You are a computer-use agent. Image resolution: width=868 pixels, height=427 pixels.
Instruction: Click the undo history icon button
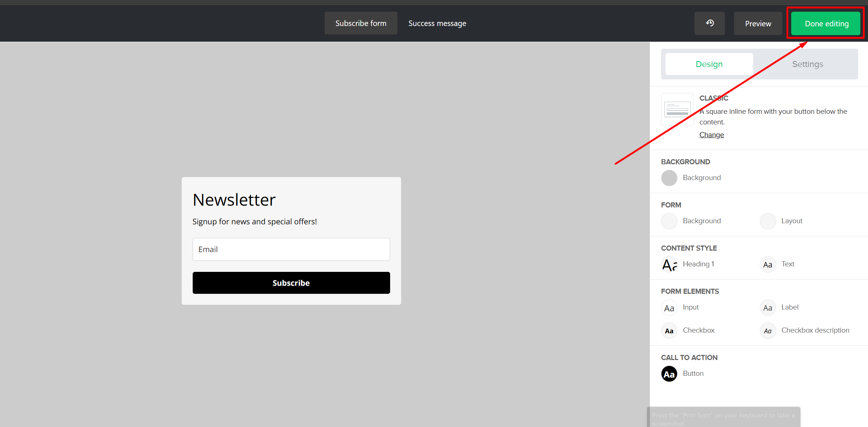click(x=709, y=23)
